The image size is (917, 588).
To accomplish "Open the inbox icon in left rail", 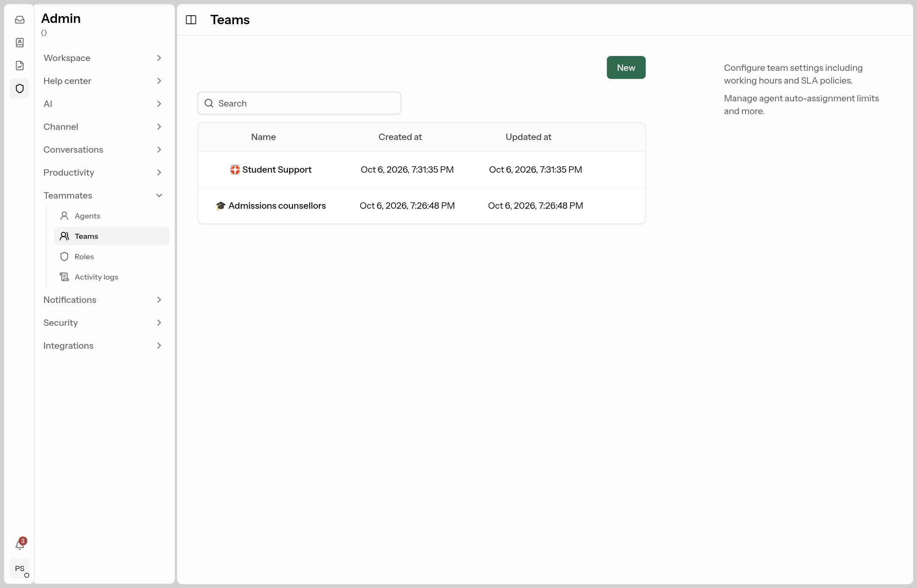I will pyautogui.click(x=20, y=20).
